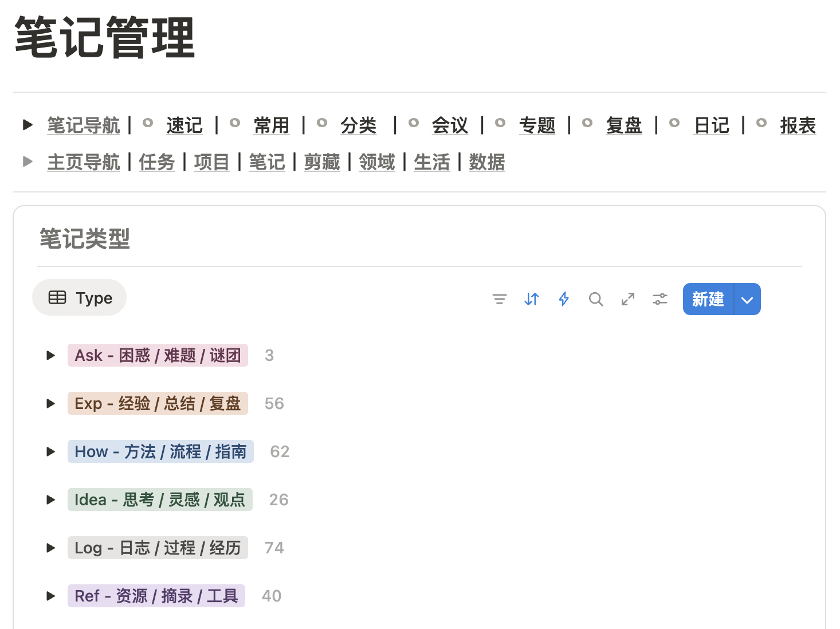The image size is (840, 629).
Task: Expand the Exp 经验 group triangle
Action: [51, 403]
